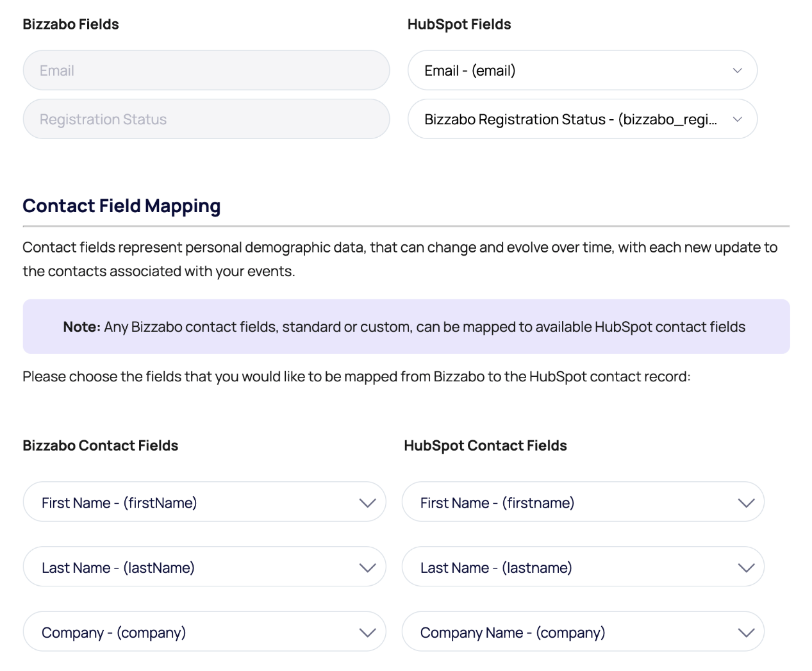This screenshot has width=812, height=671.
Task: Open the Company Name - (company) HubSpot dropdown
Action: click(x=583, y=631)
